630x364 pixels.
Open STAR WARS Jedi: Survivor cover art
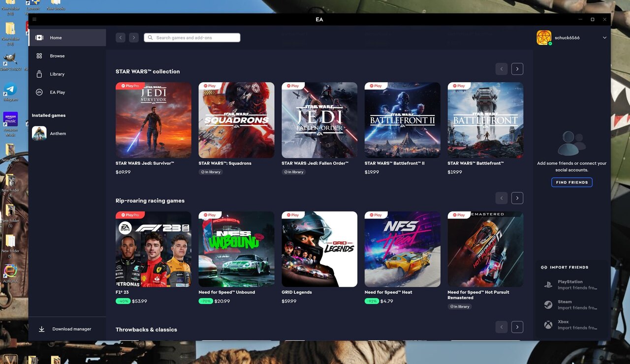(x=154, y=120)
